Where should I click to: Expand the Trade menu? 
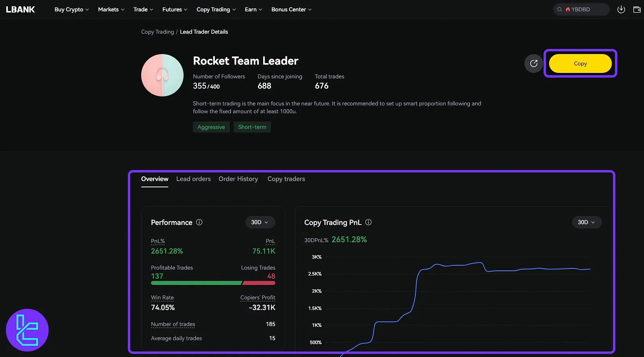point(143,9)
